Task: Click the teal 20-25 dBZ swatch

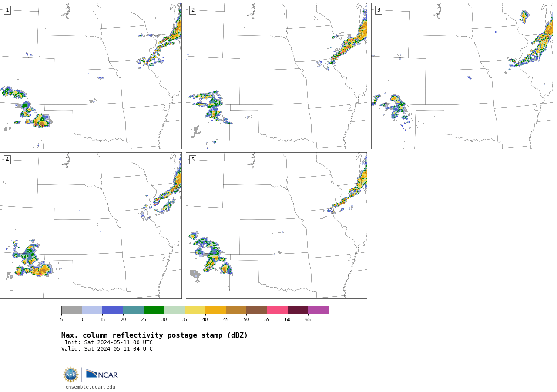Action: tap(133, 310)
